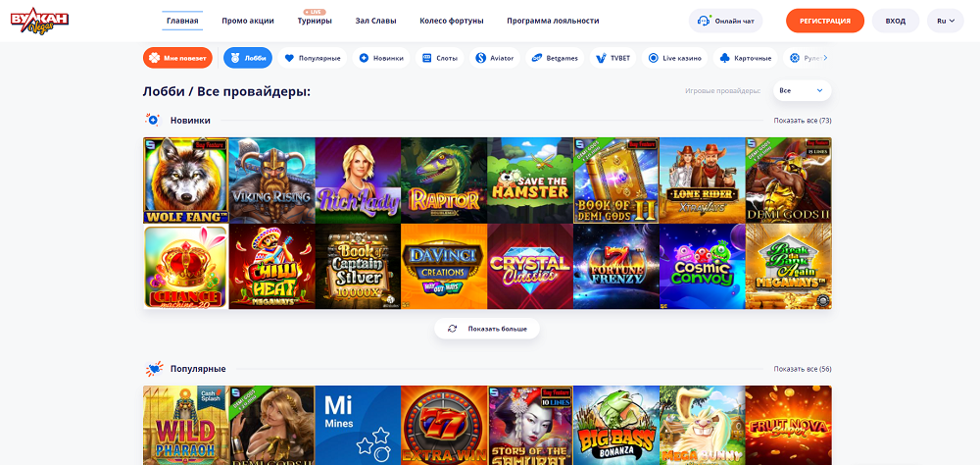The height and width of the screenshot is (465, 980).
Task: Open the Save the Hamster game
Action: pos(530,181)
